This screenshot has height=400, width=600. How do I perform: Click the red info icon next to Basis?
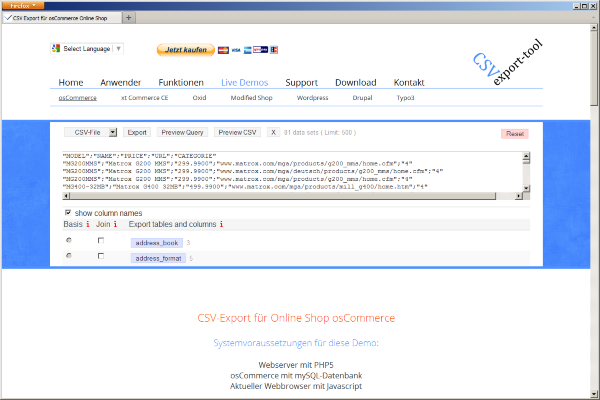[88, 224]
